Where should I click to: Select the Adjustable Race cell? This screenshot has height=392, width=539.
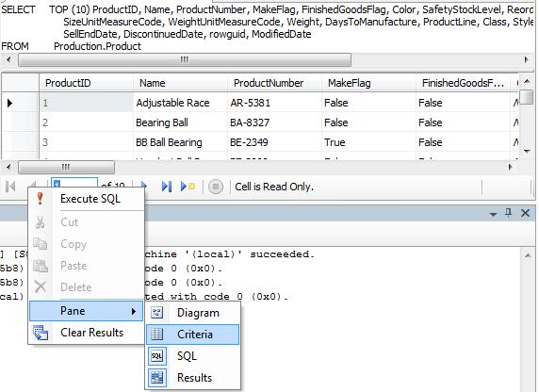point(180,103)
